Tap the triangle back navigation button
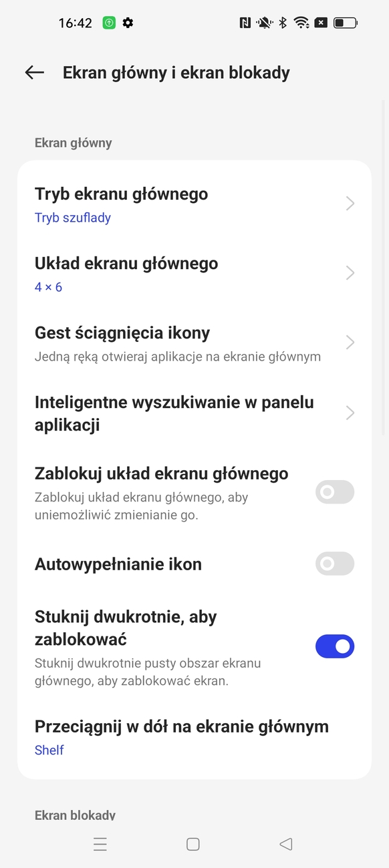 coord(286,844)
